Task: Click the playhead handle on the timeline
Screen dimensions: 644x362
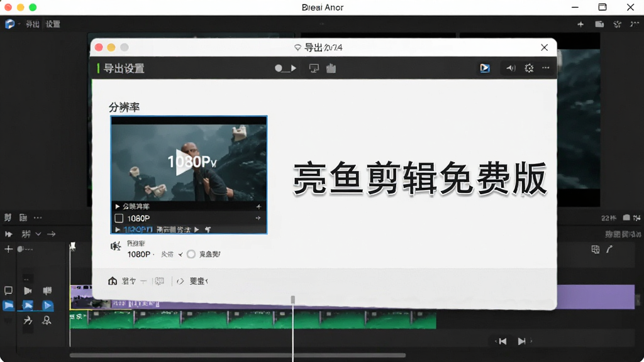Action: (x=293, y=300)
